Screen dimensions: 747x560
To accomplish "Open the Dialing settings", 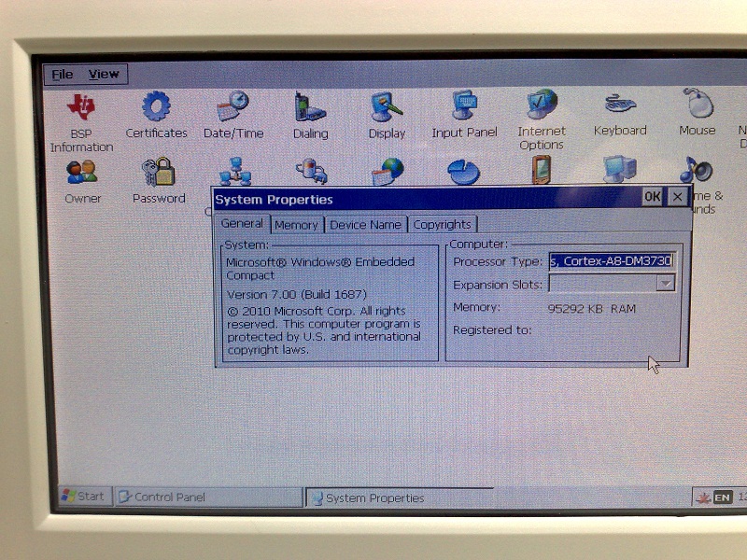I will tap(309, 107).
